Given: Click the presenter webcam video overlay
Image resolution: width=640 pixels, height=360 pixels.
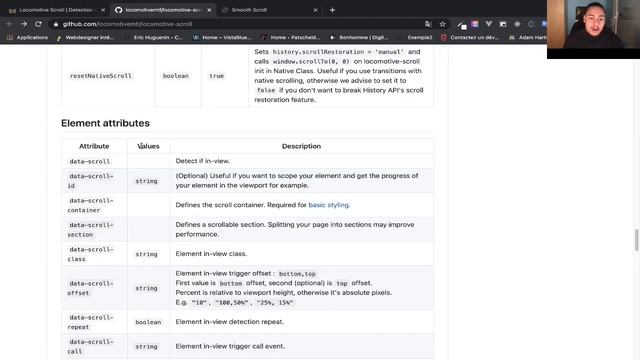Looking at the screenshot, I should 593,29.
